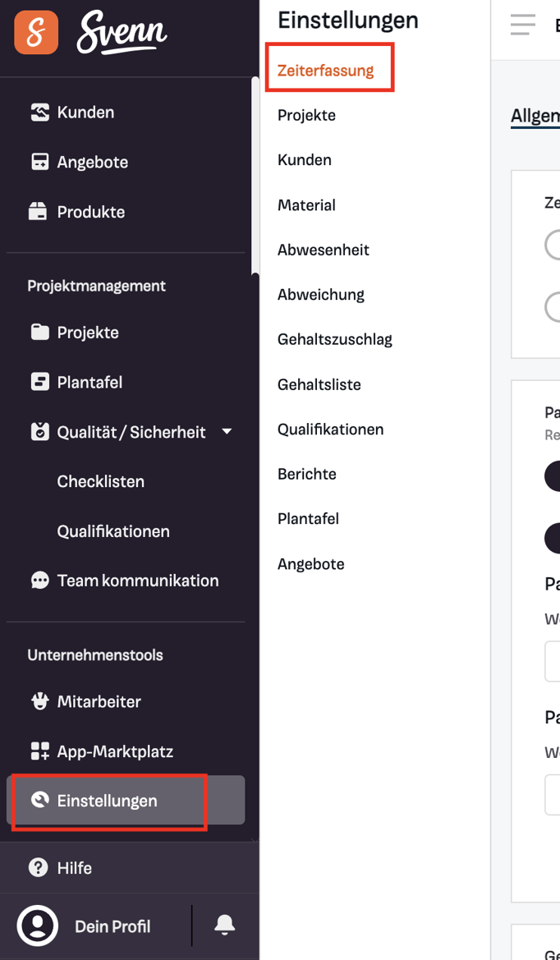Switch to the Abwesenheit settings page
This screenshot has width=560, height=960.
point(324,250)
